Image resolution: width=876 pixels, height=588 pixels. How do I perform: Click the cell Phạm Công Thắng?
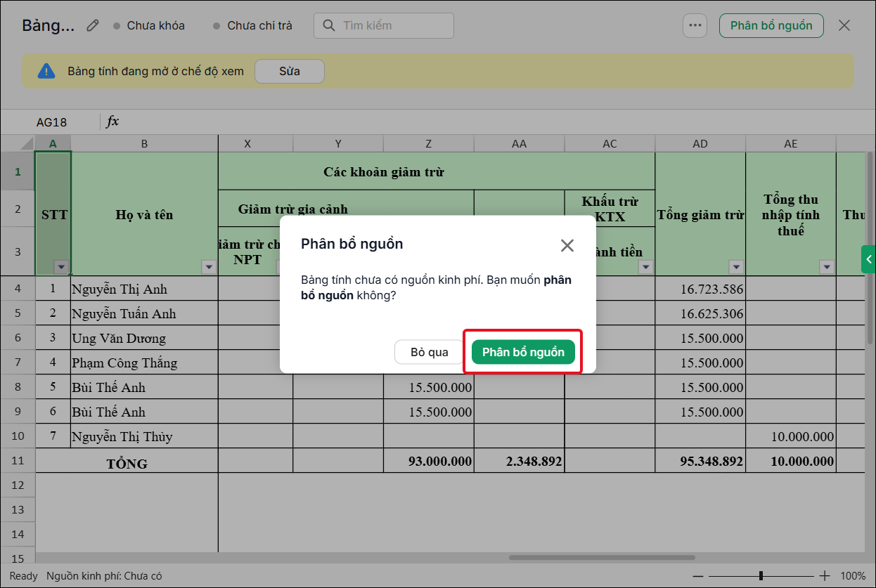click(144, 362)
